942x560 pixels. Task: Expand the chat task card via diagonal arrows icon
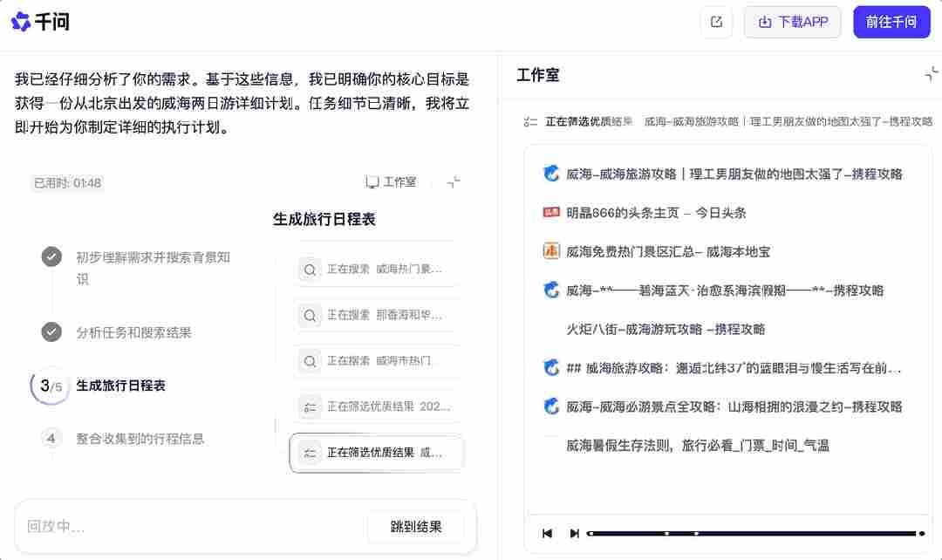(453, 182)
